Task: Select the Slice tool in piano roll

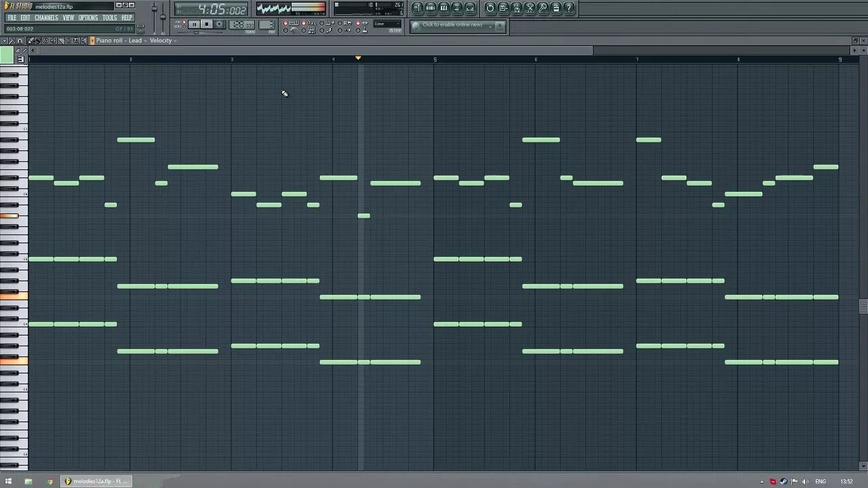Action: point(61,41)
